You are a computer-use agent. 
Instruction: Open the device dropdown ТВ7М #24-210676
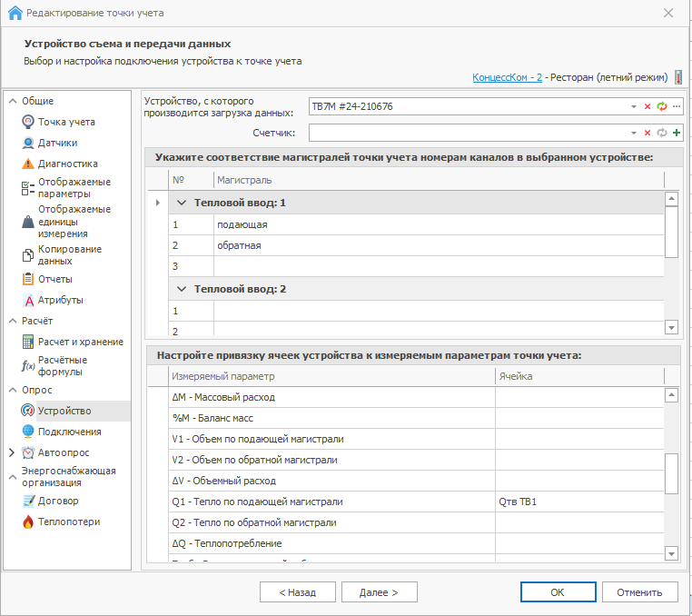(x=634, y=107)
